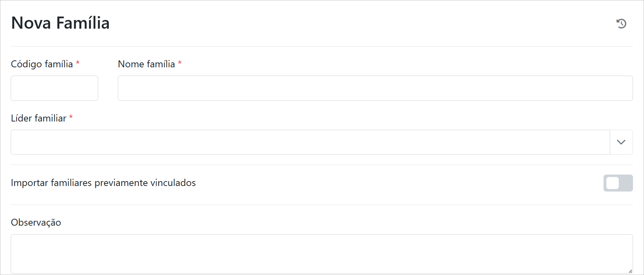Expand the Líder familiar chevron arrow

pos(621,142)
